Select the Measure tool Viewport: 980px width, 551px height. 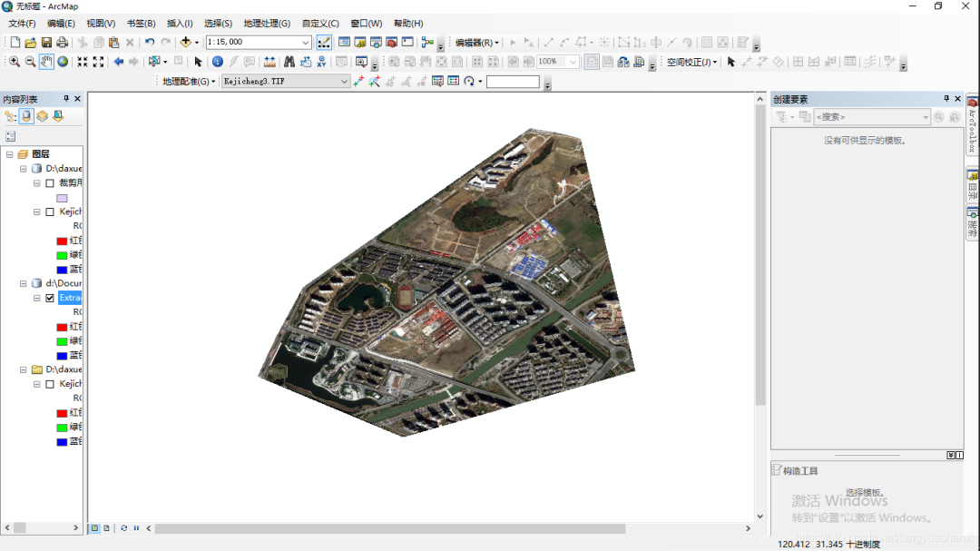pyautogui.click(x=269, y=62)
